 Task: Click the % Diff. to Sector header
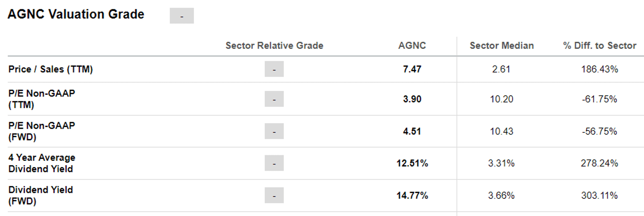600,46
